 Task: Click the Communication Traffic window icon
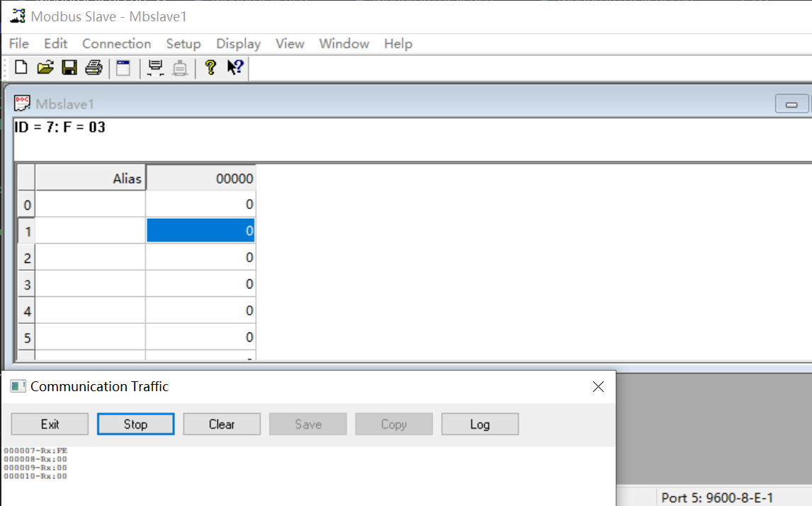point(18,386)
